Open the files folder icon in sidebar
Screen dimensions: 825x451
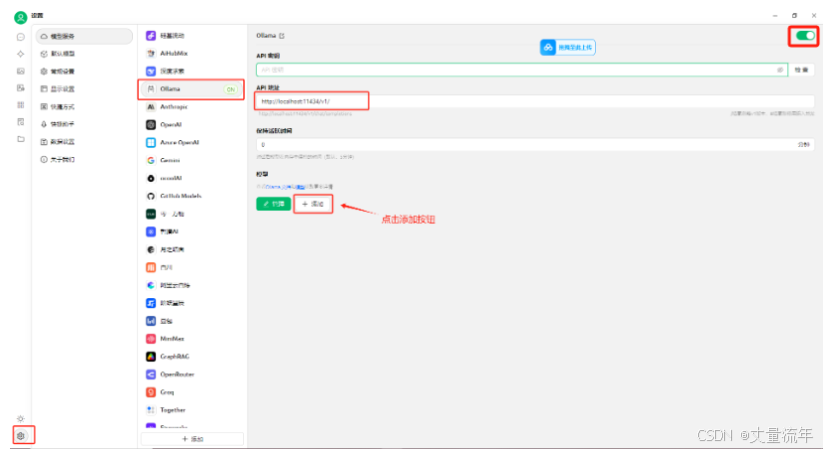click(21, 139)
